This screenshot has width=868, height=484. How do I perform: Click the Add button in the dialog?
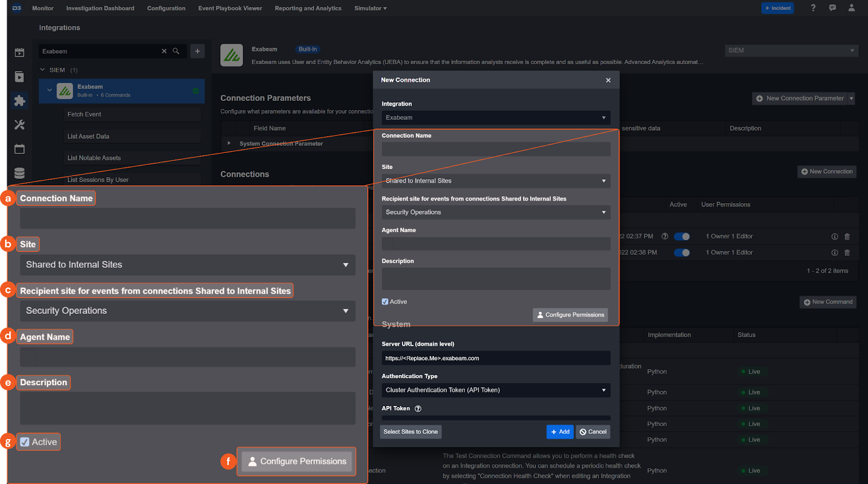click(560, 432)
